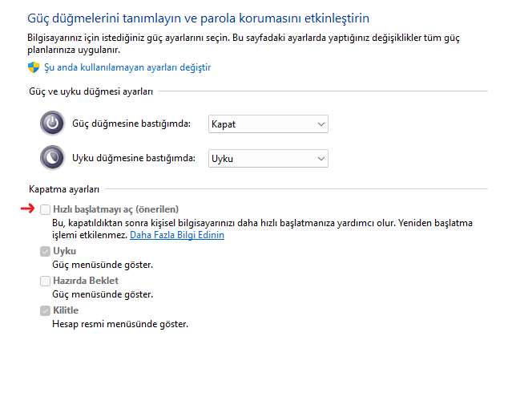Click the 'Güç düğmesine bastığımda:' label
This screenshot has width=532, height=401.
[x=131, y=124]
